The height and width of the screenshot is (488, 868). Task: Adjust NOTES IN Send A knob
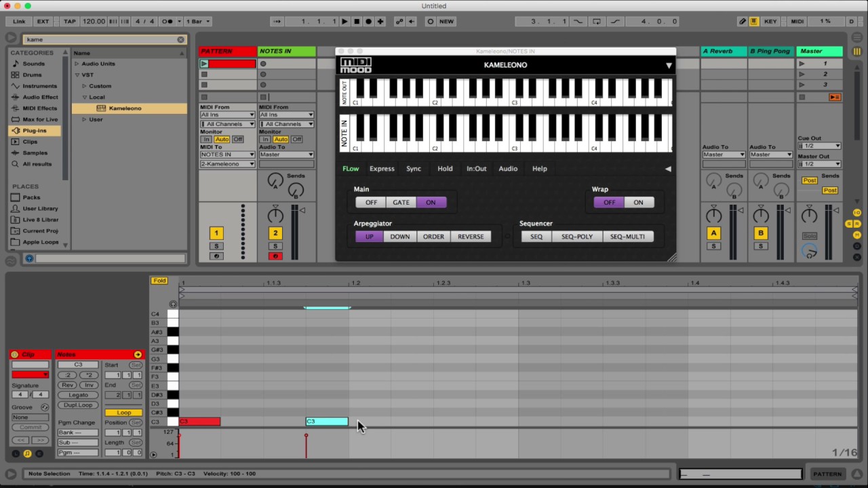275,180
